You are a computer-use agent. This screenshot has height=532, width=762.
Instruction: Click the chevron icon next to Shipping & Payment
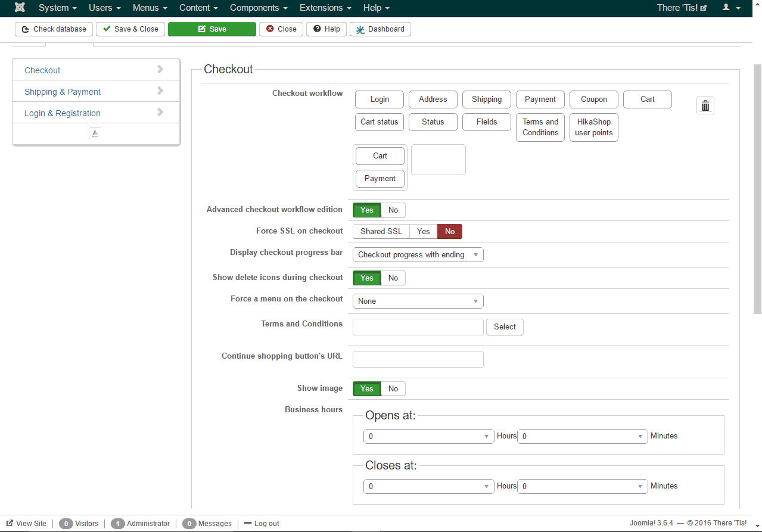160,91
